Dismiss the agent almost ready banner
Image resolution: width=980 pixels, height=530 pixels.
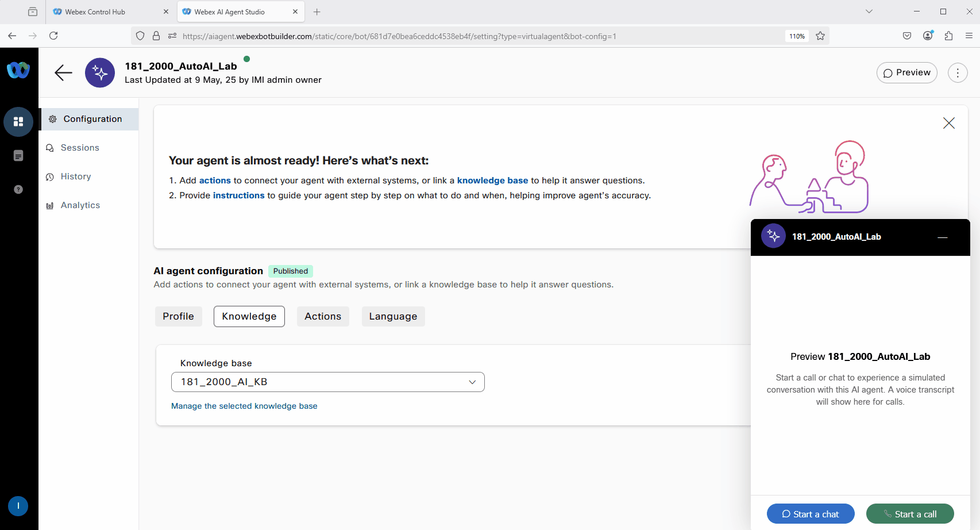948,123
